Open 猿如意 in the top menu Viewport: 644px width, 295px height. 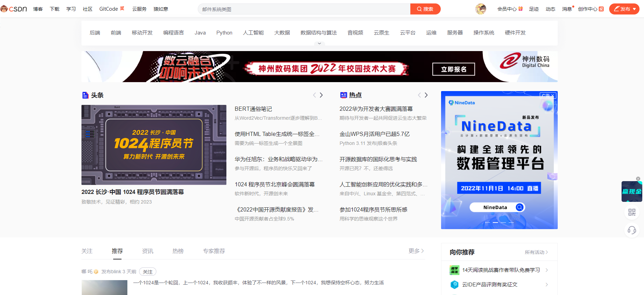(x=161, y=9)
